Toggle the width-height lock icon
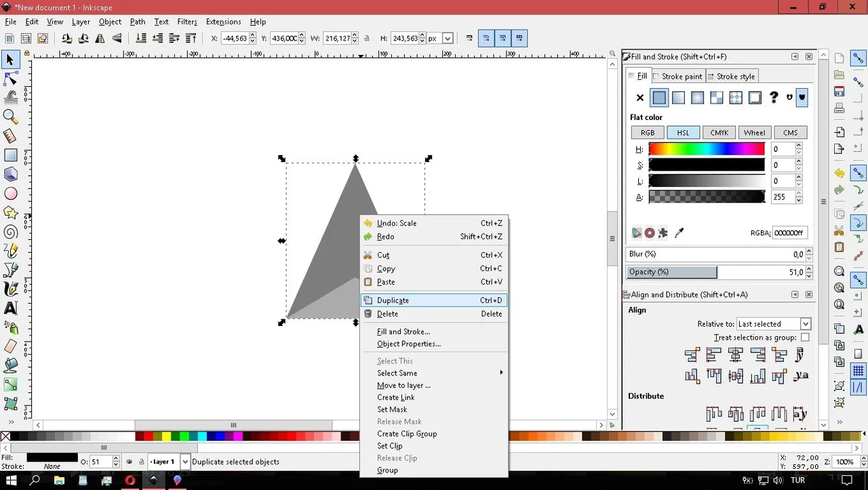 click(x=367, y=39)
